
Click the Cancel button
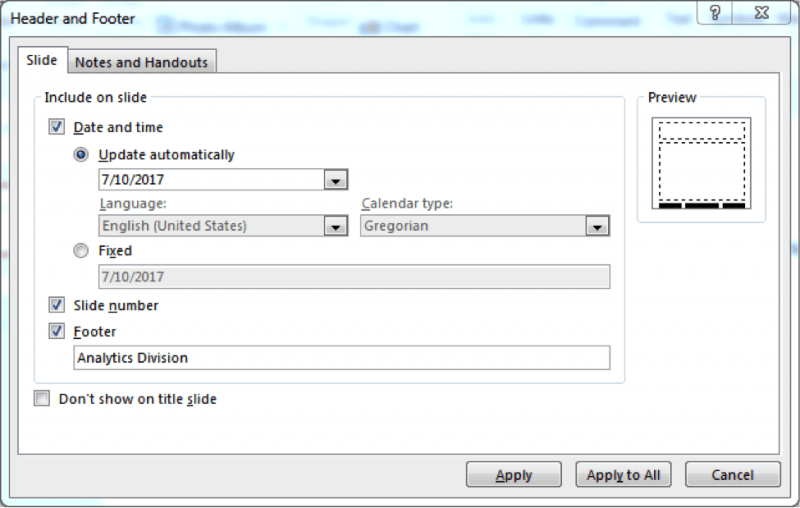pyautogui.click(x=733, y=475)
